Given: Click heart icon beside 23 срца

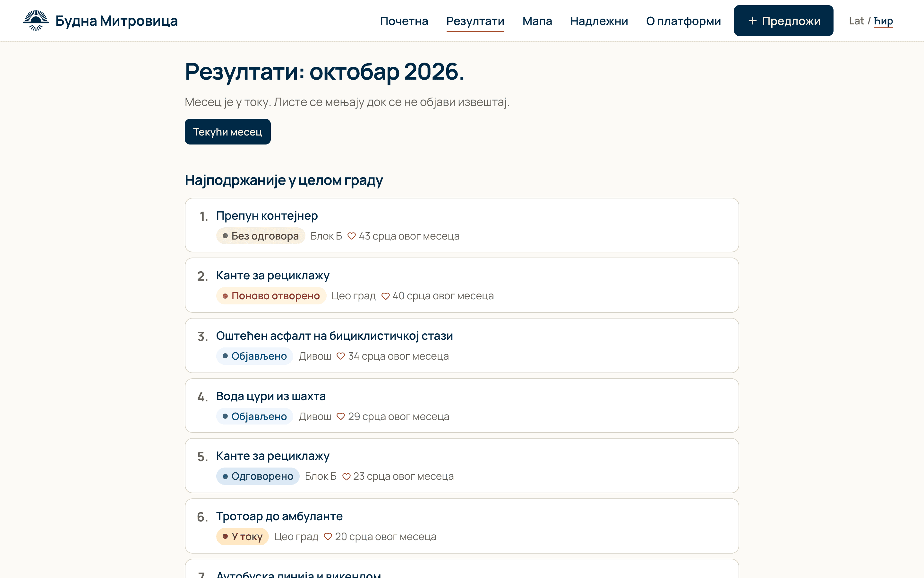Looking at the screenshot, I should pos(346,477).
